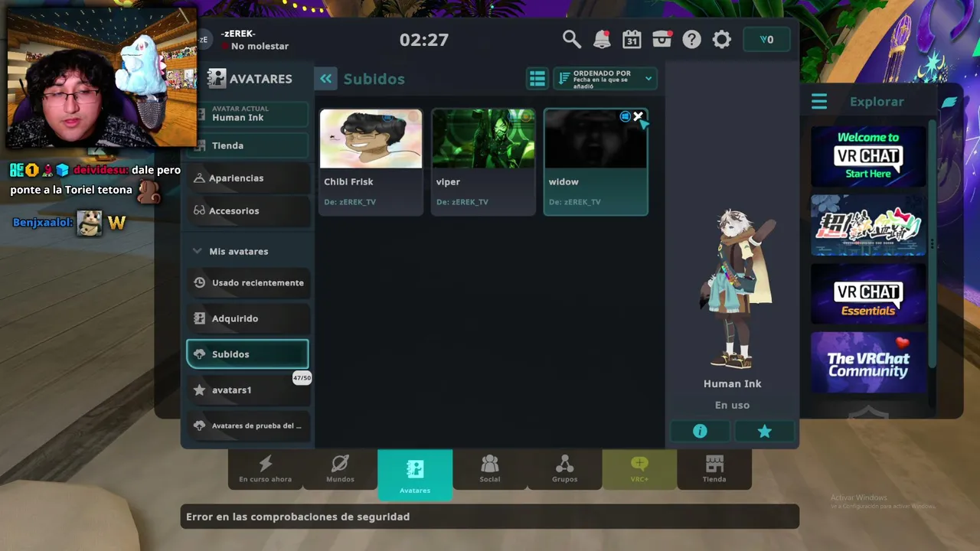Click the Explorar panel title
The image size is (980, 551).
(x=877, y=102)
